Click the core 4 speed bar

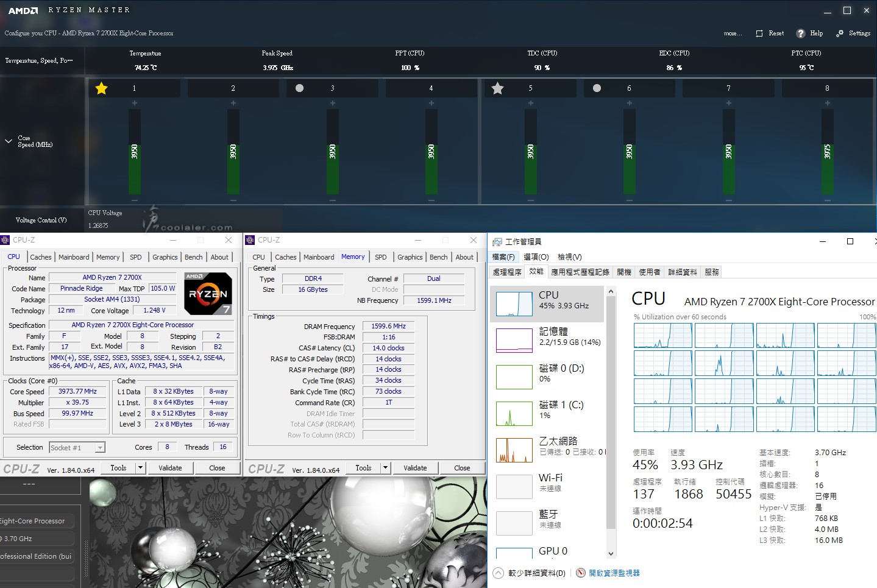431,152
